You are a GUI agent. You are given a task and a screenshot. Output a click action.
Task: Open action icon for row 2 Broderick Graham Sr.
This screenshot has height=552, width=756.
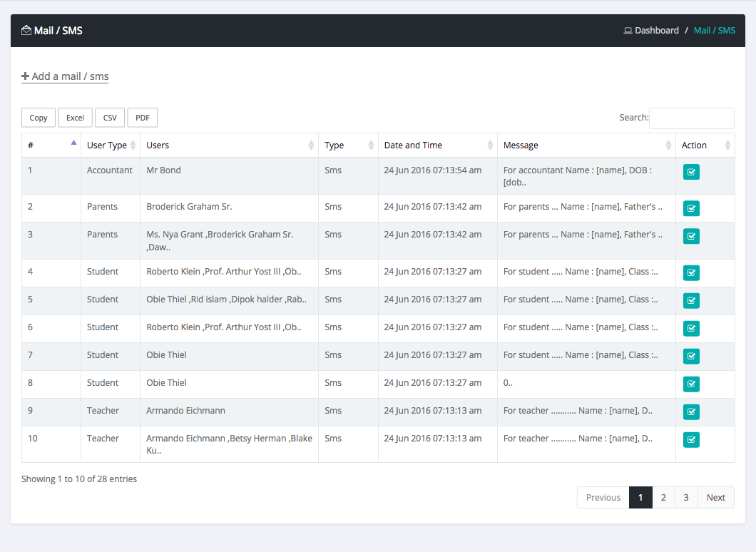pos(691,208)
